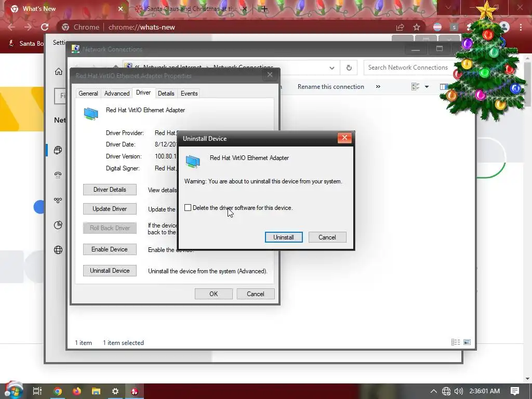The width and height of the screenshot is (532, 399).
Task: Open Chrome from the taskbar
Action: 58,391
